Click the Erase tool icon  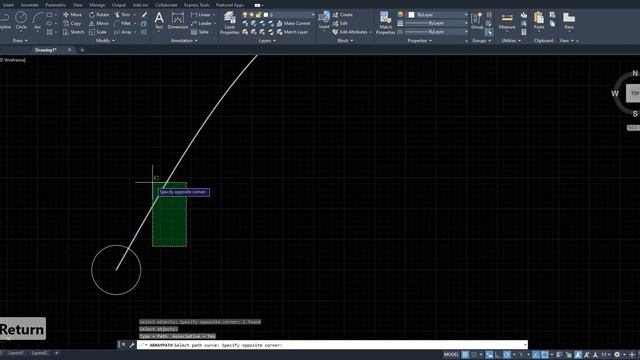[144, 14]
